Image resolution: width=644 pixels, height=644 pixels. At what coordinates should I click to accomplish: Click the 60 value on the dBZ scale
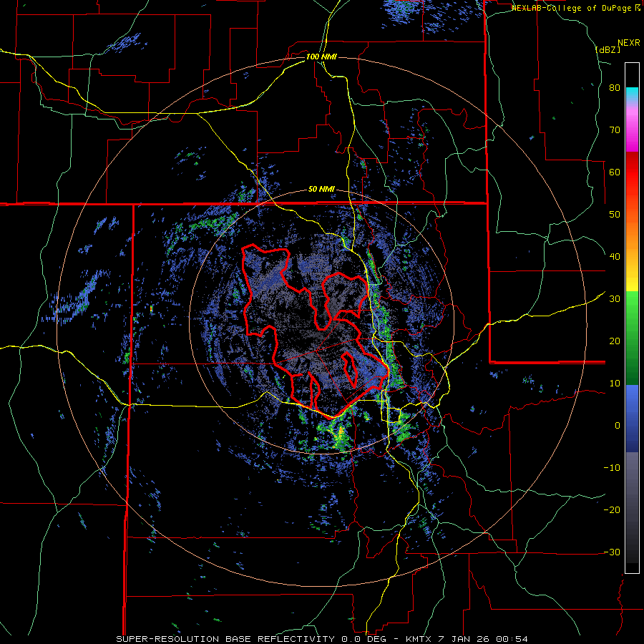click(x=615, y=172)
